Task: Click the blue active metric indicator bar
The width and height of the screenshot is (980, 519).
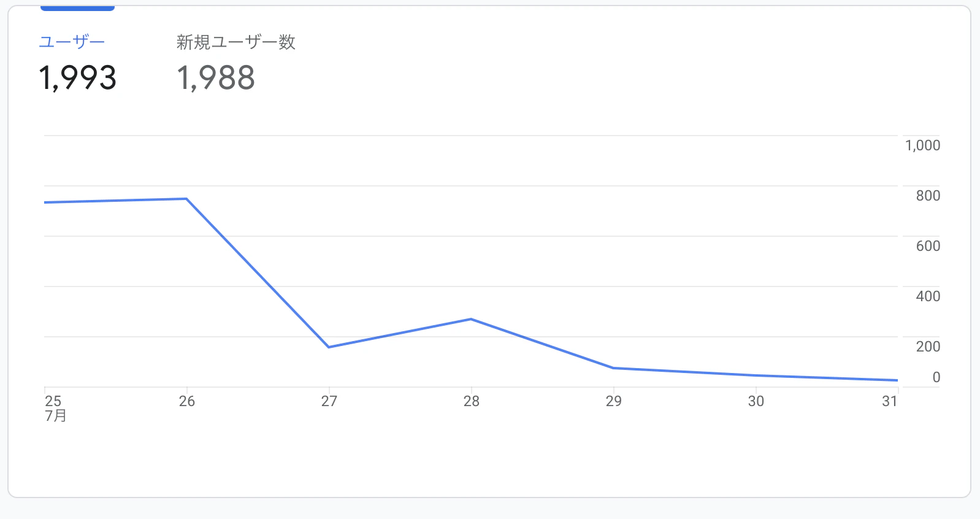Action: click(x=77, y=8)
